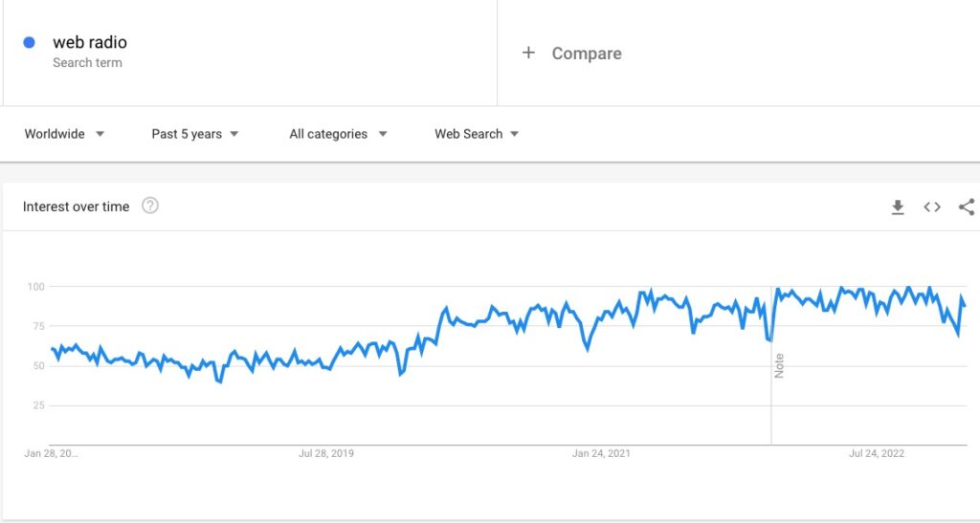Open the embed code icon
Viewport: 980px width, 523px height.
point(932,207)
